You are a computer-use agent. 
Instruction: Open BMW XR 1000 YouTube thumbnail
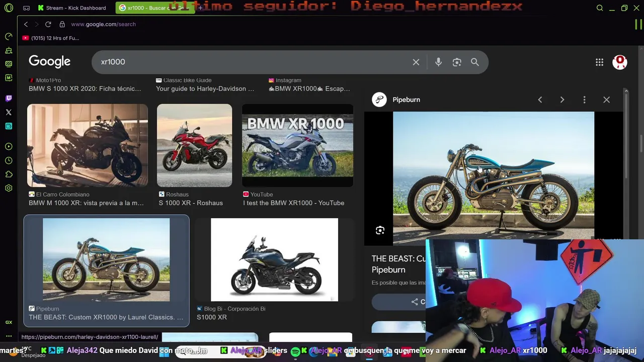point(297,145)
